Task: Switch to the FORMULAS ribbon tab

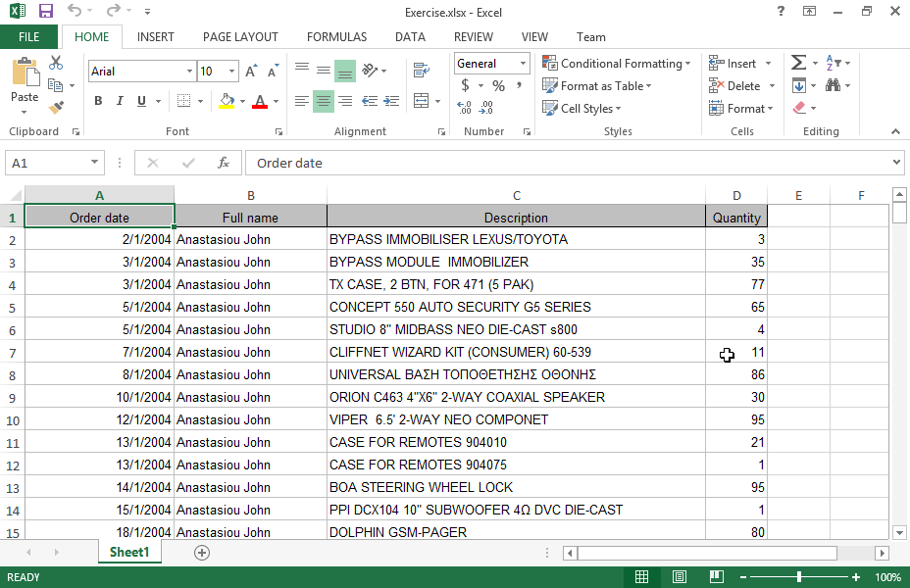Action: [x=336, y=37]
